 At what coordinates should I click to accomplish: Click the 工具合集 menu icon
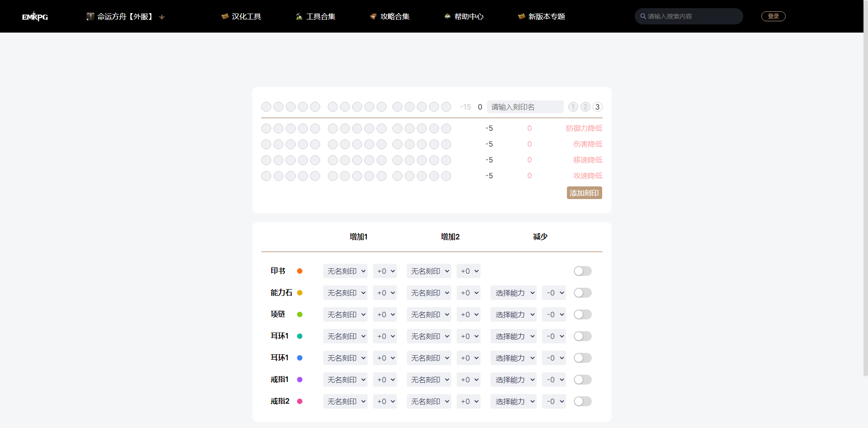pyautogui.click(x=299, y=16)
